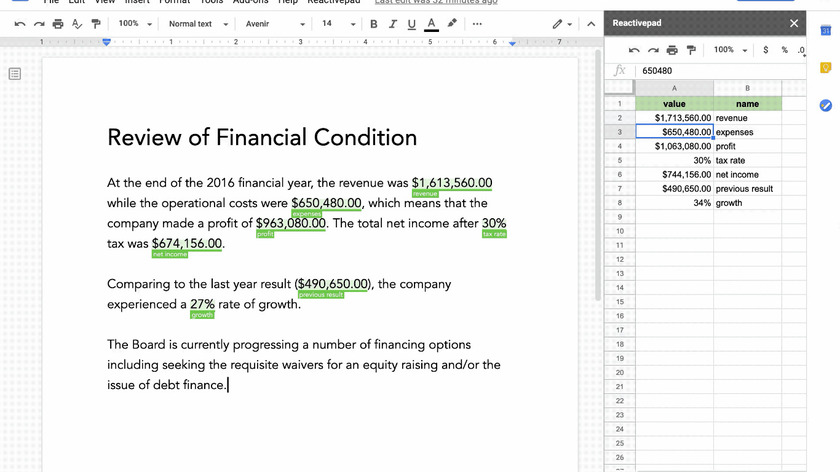
Task: Select the $1,713,560.00 revenue cell
Action: [674, 118]
